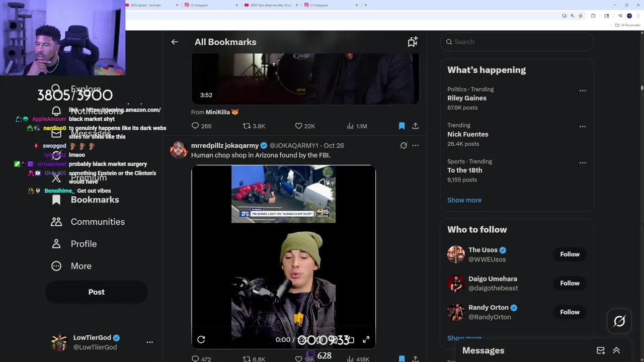Expand the Messages drawer
The width and height of the screenshot is (644, 362).
pyautogui.click(x=616, y=350)
